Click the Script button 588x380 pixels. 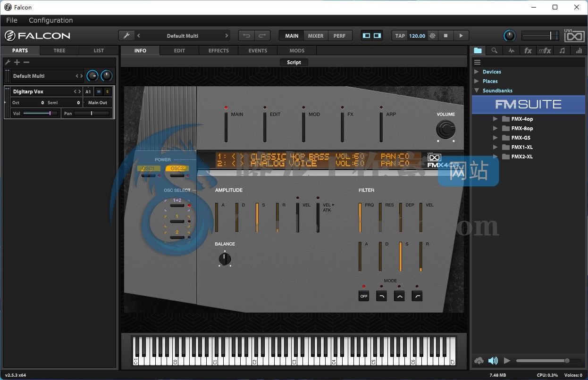coord(294,62)
